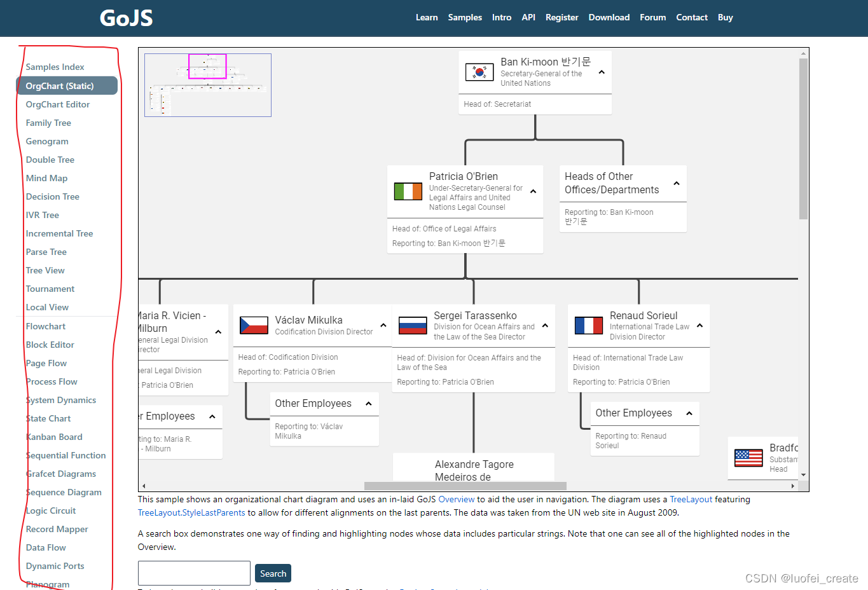
Task: Click the US flag on the Bradford card
Action: [x=748, y=458]
